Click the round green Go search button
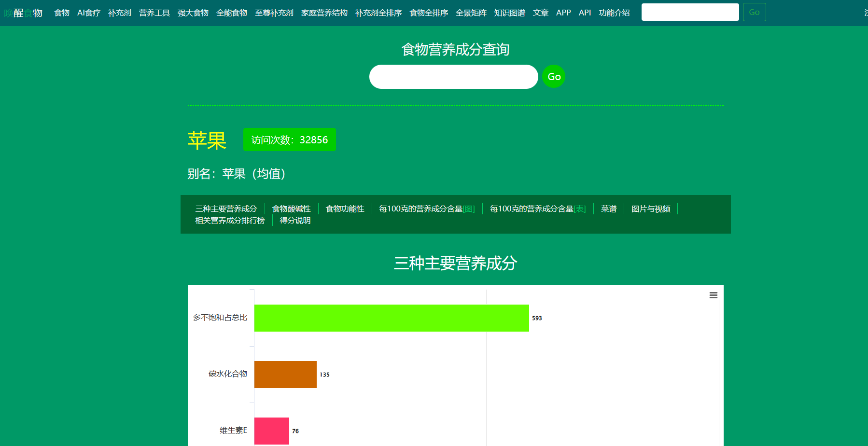 pyautogui.click(x=554, y=76)
